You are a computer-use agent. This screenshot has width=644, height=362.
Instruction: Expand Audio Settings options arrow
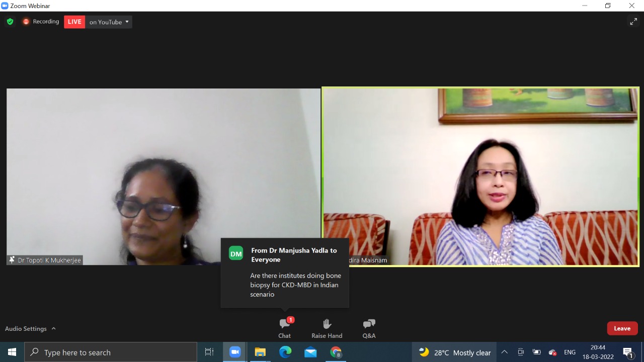click(x=54, y=329)
